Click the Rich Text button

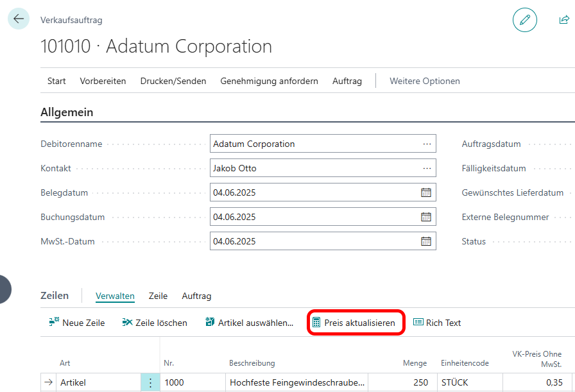[x=437, y=323]
